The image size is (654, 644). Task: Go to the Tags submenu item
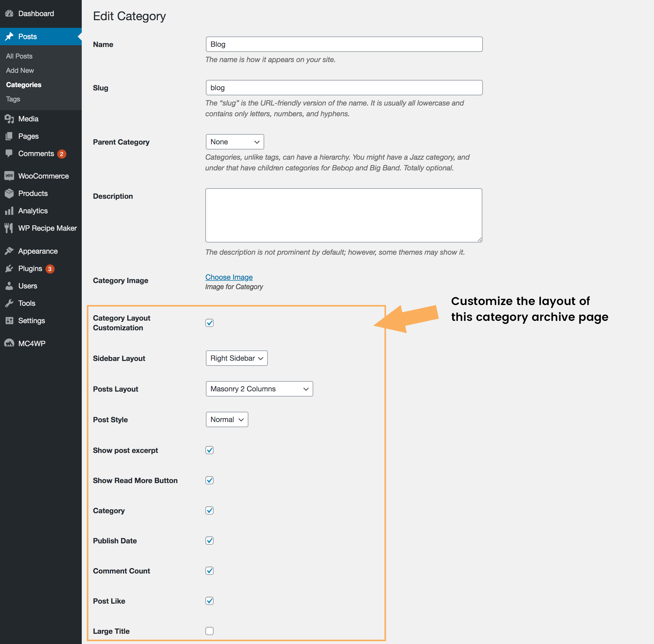click(13, 99)
